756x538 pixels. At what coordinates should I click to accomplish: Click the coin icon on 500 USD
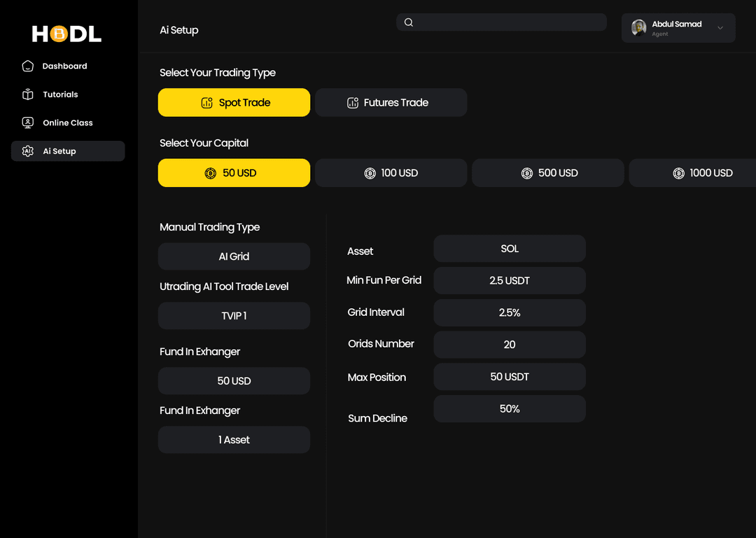(527, 172)
